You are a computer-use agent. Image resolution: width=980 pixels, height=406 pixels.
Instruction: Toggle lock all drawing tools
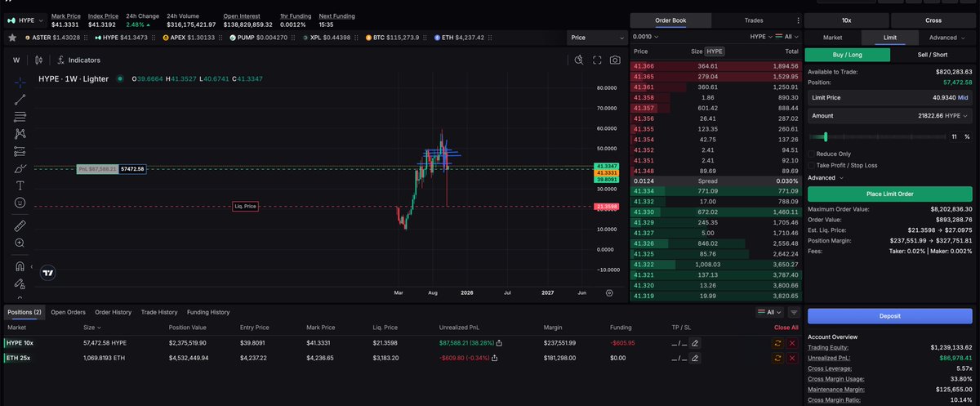click(x=20, y=283)
